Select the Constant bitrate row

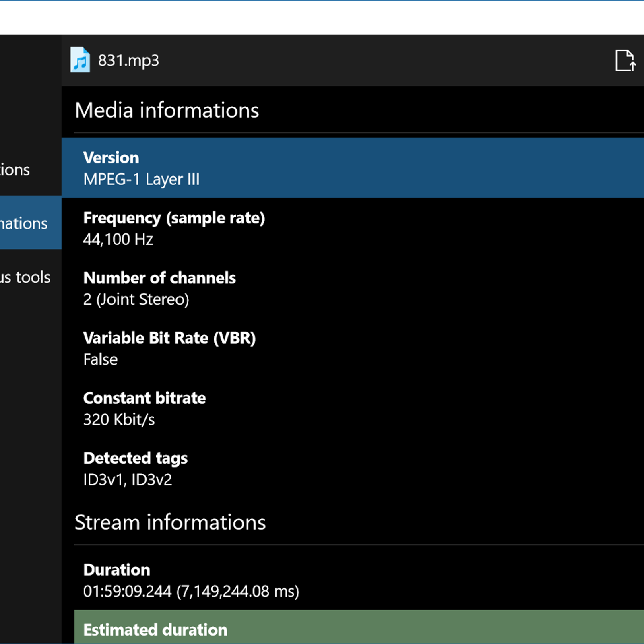353,408
